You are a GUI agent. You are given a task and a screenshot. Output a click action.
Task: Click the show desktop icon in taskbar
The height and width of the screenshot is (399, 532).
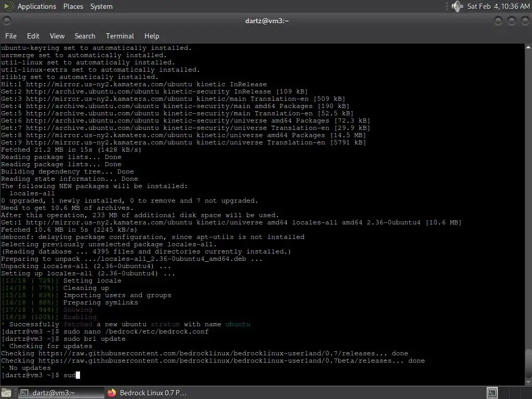[6, 393]
